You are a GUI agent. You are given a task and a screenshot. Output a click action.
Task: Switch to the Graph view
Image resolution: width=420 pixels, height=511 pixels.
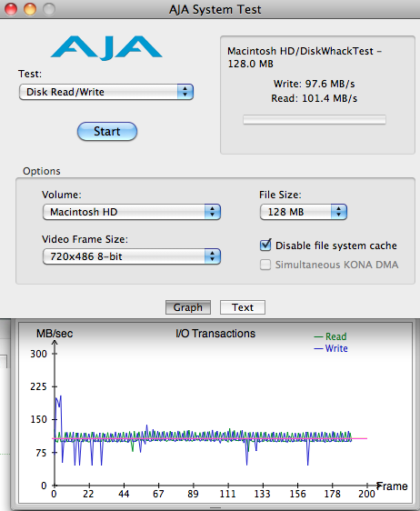(188, 307)
